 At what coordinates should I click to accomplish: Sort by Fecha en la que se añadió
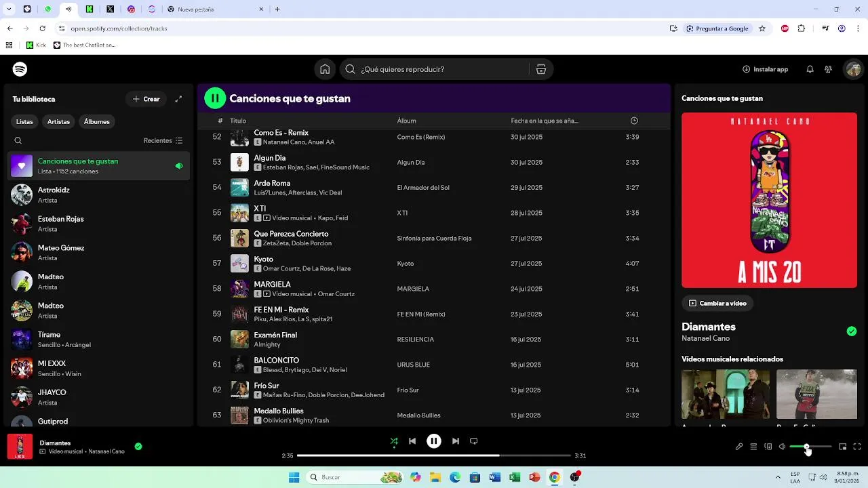coord(545,121)
